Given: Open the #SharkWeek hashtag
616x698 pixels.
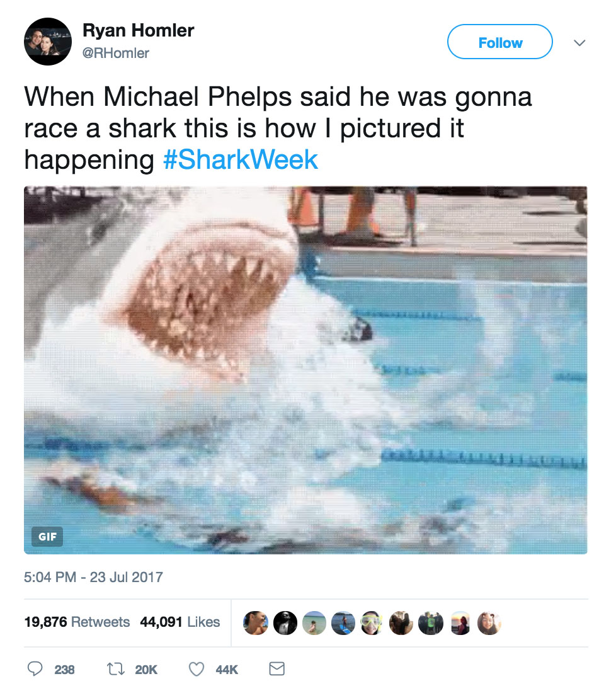Looking at the screenshot, I should pyautogui.click(x=241, y=160).
